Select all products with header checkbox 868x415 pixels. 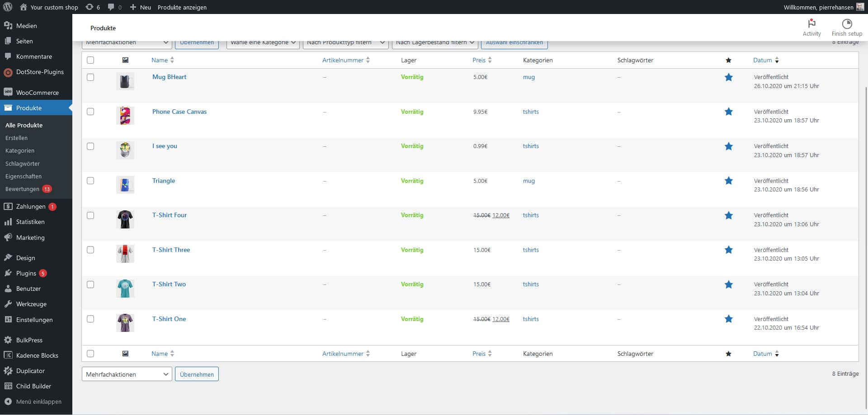pos(90,60)
